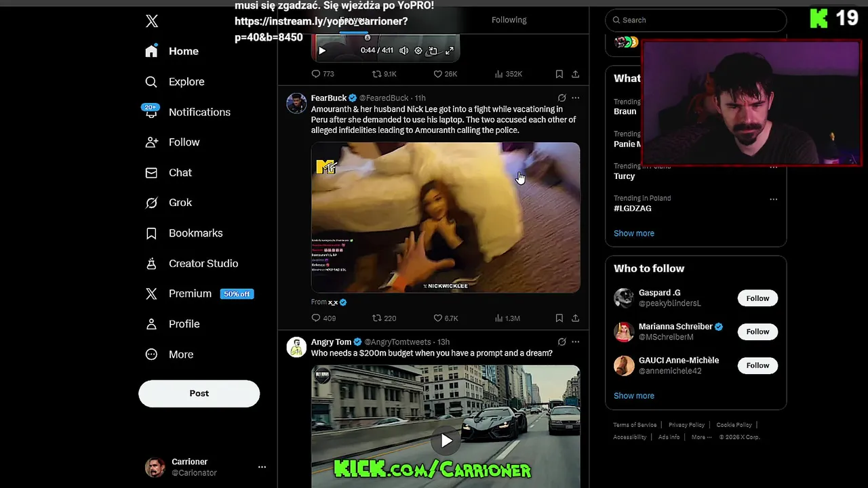The height and width of the screenshot is (488, 868).
Task: Open Chat messages
Action: pos(169,173)
